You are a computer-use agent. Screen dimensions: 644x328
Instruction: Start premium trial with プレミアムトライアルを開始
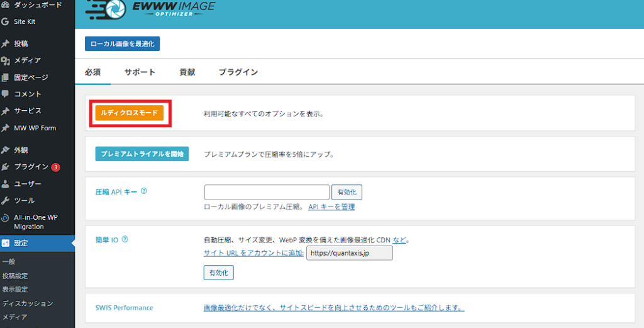click(x=142, y=154)
